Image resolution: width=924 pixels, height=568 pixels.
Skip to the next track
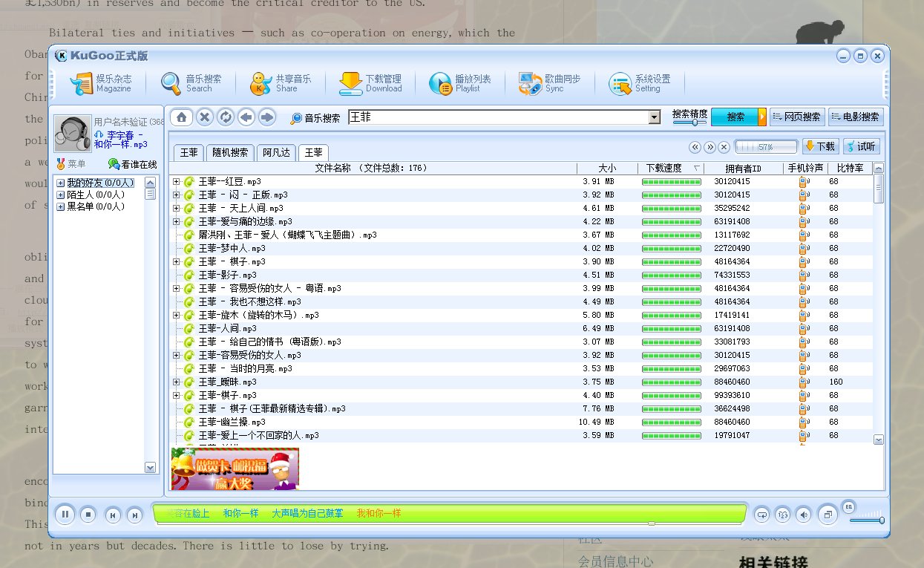[134, 515]
